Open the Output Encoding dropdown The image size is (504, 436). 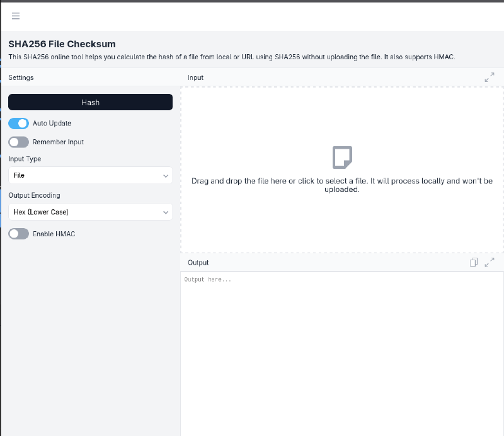point(90,212)
